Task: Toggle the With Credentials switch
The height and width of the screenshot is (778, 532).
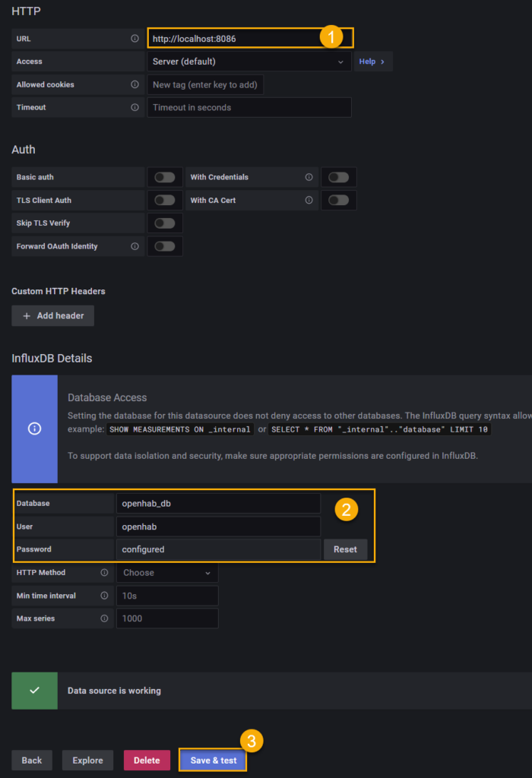Action: 338,177
